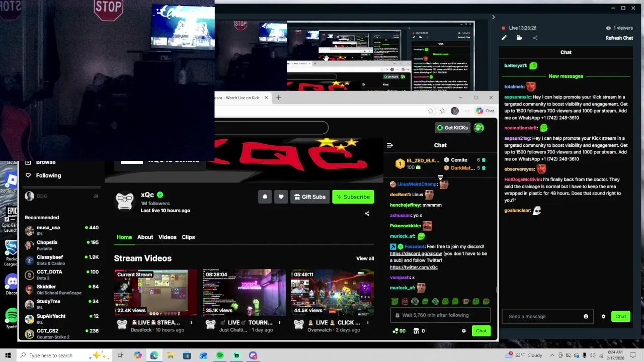Follow xQc with the heart icon
The height and width of the screenshot is (362, 644).
281,197
